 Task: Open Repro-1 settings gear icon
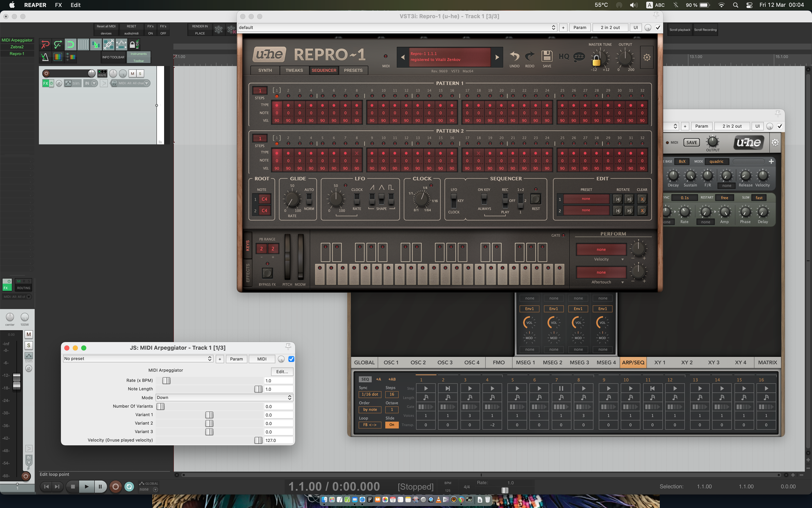(647, 57)
